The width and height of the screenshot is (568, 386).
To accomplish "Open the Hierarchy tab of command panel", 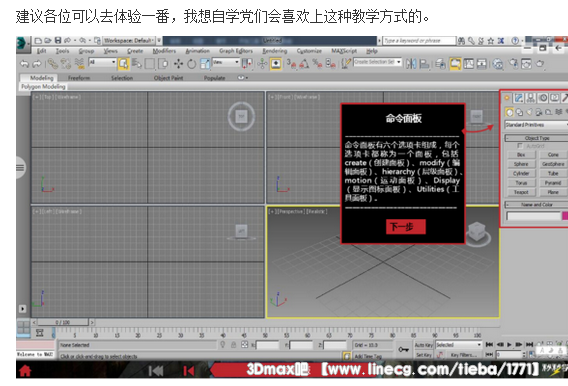I will [x=531, y=98].
